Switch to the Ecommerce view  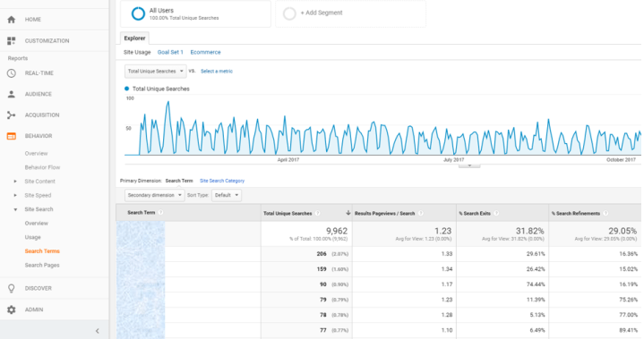(x=205, y=52)
